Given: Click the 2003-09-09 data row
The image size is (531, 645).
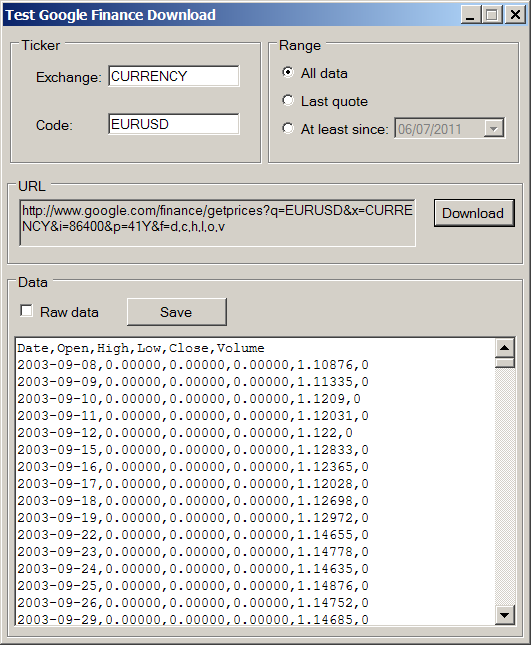Looking at the screenshot, I should (193, 382).
